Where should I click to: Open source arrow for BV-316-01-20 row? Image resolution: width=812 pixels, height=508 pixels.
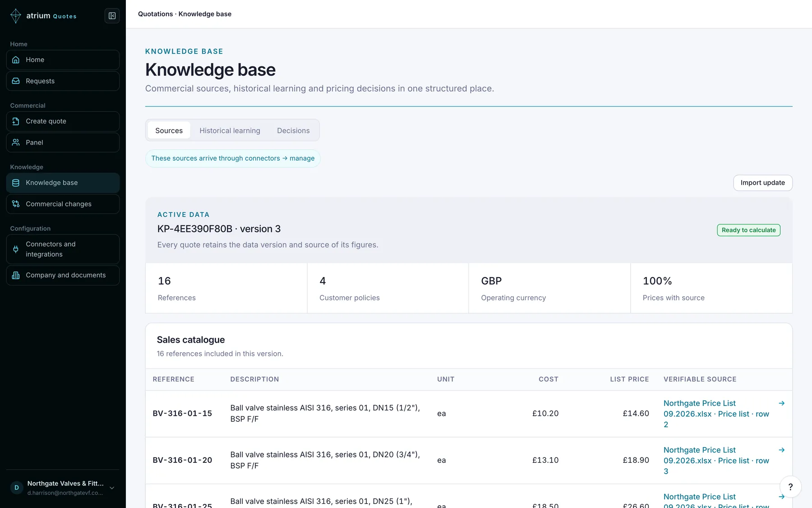coord(782,450)
